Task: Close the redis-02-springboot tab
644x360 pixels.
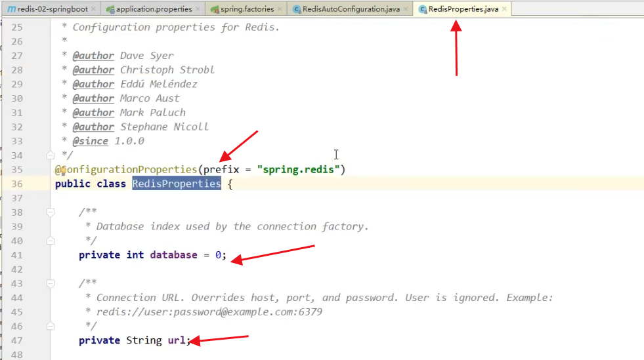Action: click(93, 9)
